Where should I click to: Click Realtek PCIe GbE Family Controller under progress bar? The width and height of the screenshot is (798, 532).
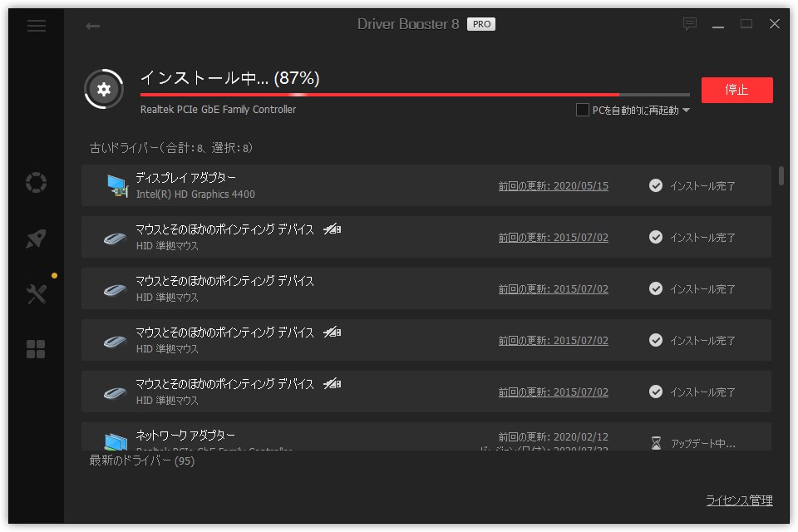point(218,110)
